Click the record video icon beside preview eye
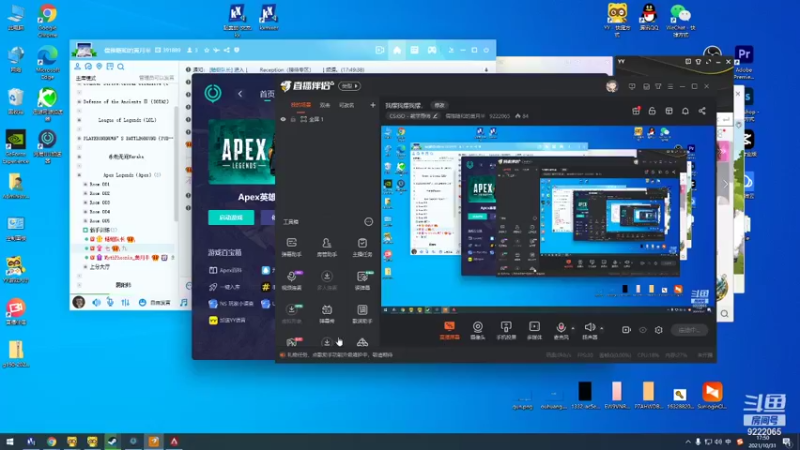The image size is (800, 450). pos(626,330)
